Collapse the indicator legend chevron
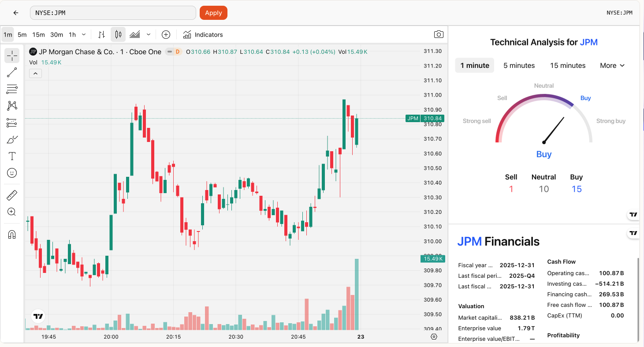 click(35, 74)
